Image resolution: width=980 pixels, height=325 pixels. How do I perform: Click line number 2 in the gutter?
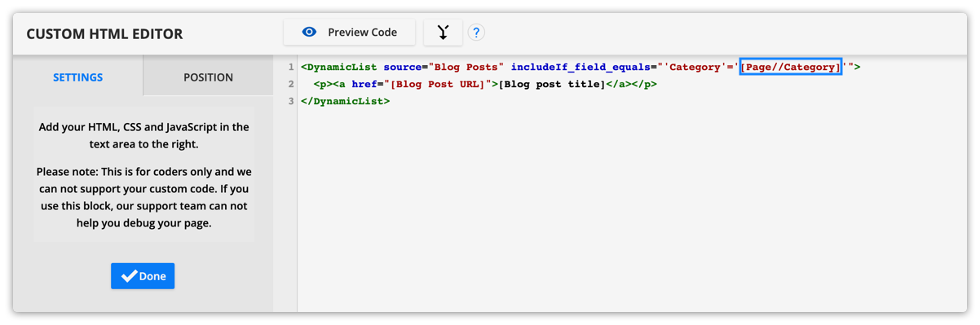[x=291, y=84]
